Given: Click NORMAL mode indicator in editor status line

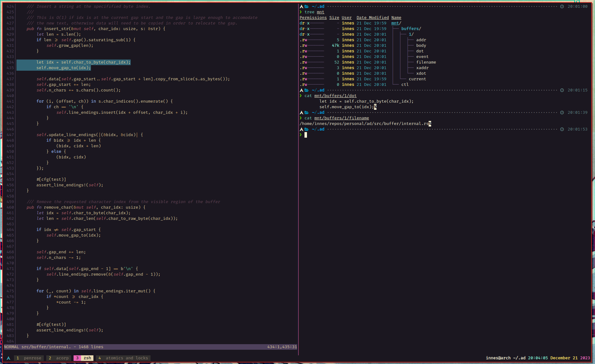Looking at the screenshot, I should 11,347.
